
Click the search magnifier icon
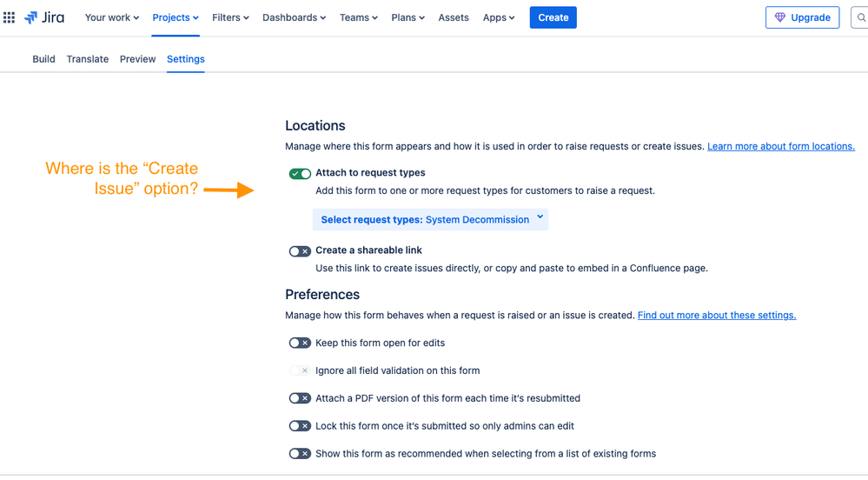pyautogui.click(x=861, y=17)
